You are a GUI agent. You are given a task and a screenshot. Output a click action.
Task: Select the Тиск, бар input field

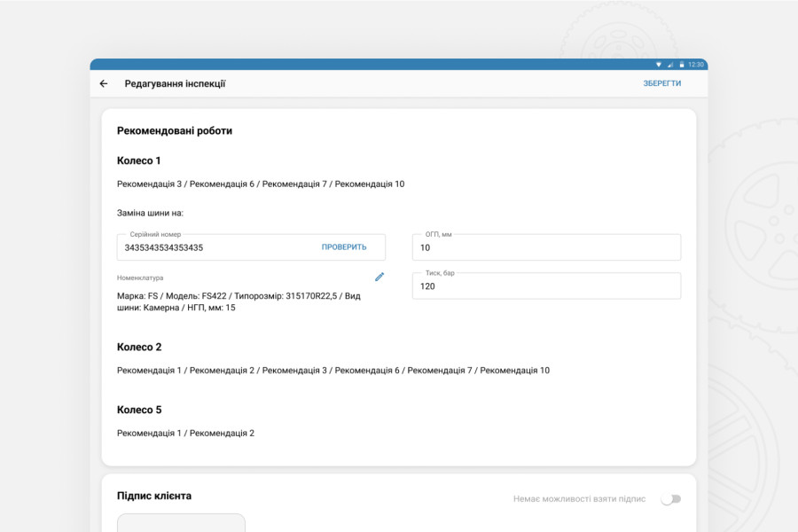tap(546, 286)
